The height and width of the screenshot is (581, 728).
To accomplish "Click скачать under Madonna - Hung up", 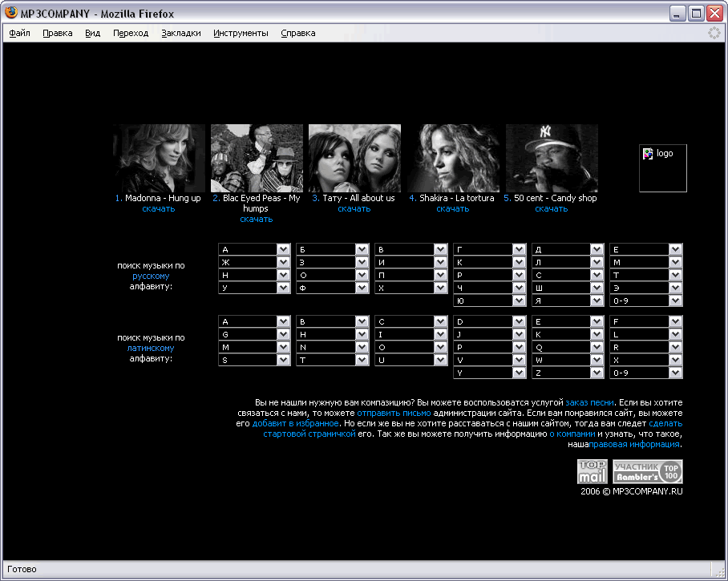I will tap(158, 209).
